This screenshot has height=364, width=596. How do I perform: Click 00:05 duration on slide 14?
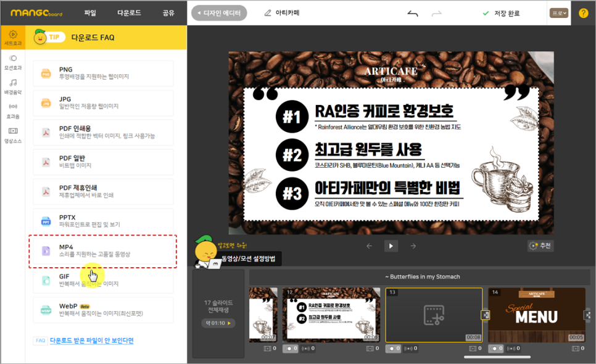(x=576, y=337)
